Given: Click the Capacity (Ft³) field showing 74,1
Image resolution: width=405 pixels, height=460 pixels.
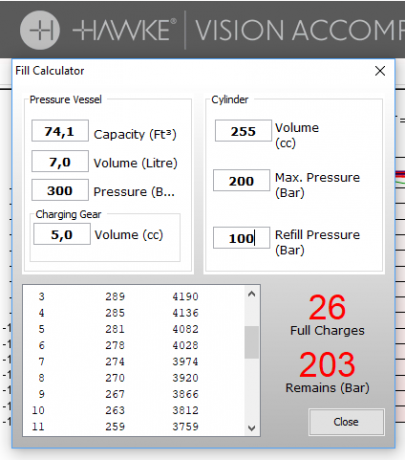Looking at the screenshot, I should tap(60, 131).
